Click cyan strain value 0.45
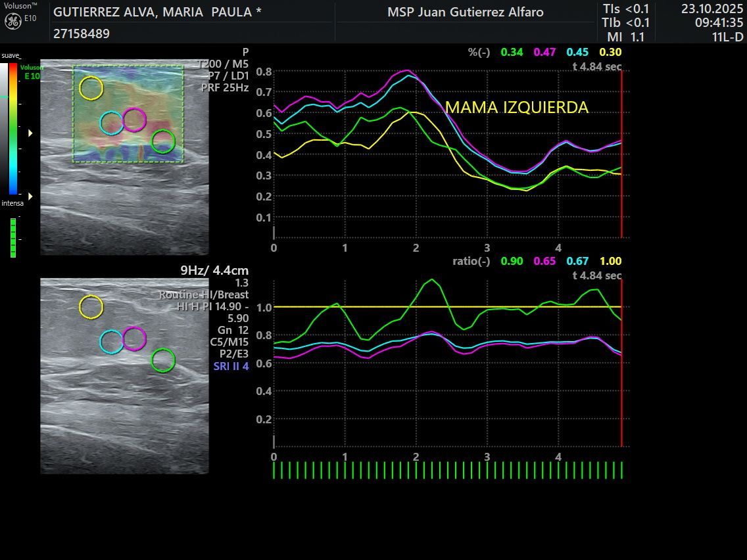This screenshot has height=560, width=747. tap(577, 52)
